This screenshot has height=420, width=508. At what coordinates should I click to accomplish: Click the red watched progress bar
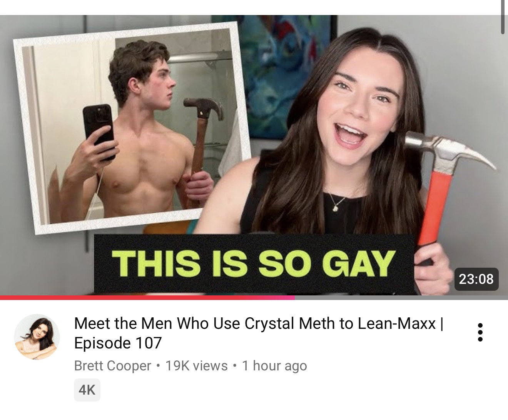click(x=147, y=298)
